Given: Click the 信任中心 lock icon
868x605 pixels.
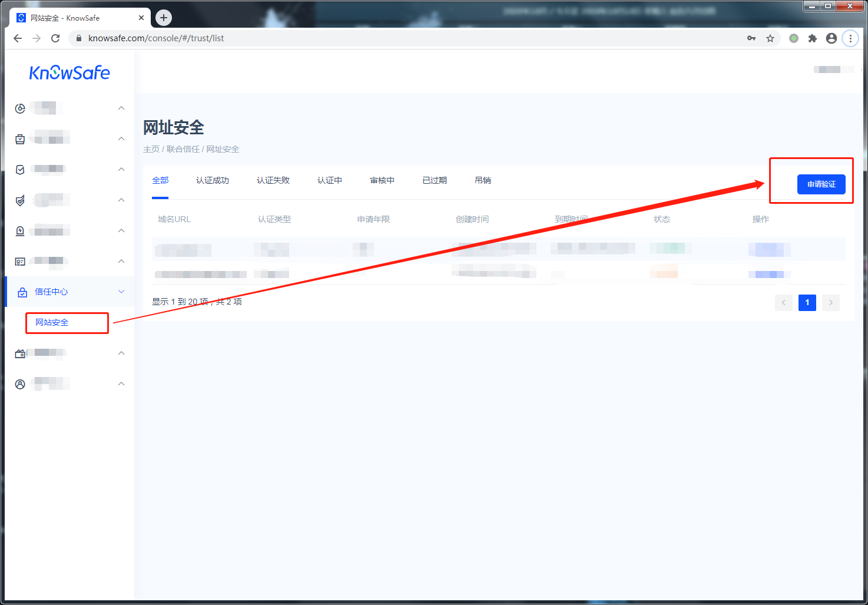Looking at the screenshot, I should [22, 292].
